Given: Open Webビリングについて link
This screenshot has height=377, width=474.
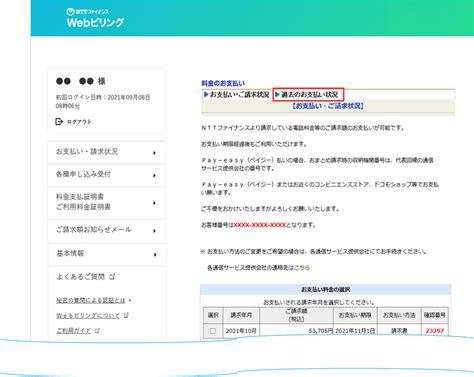Looking at the screenshot, I should pyautogui.click(x=88, y=316).
